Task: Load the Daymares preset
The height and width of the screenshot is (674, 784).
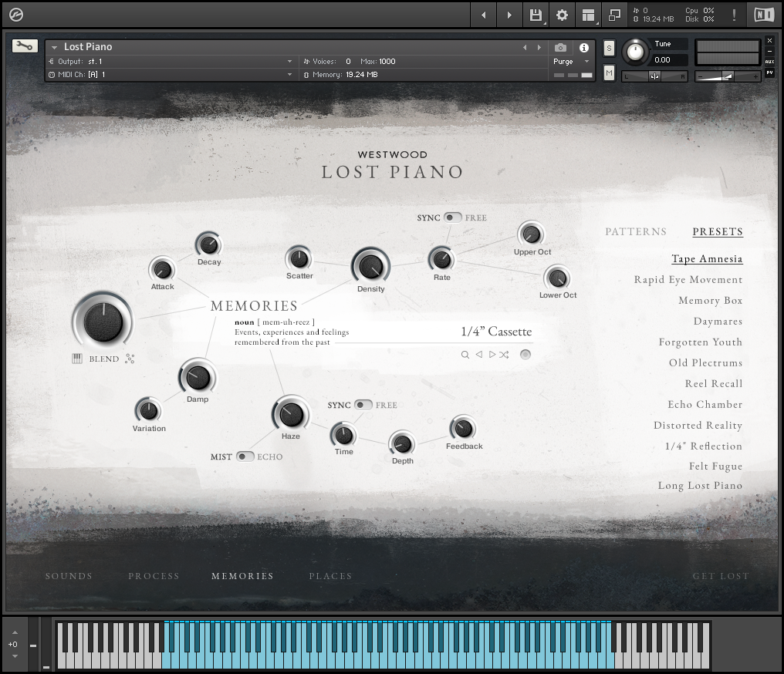Action: tap(718, 322)
